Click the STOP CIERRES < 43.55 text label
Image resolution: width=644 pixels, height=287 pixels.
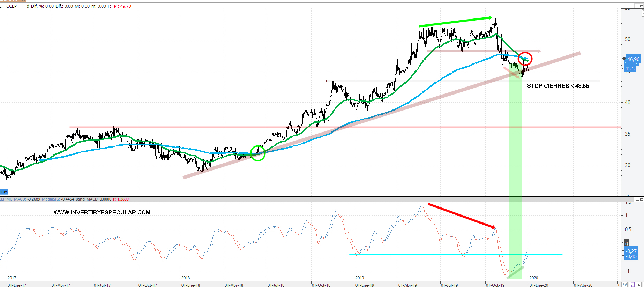pos(557,86)
